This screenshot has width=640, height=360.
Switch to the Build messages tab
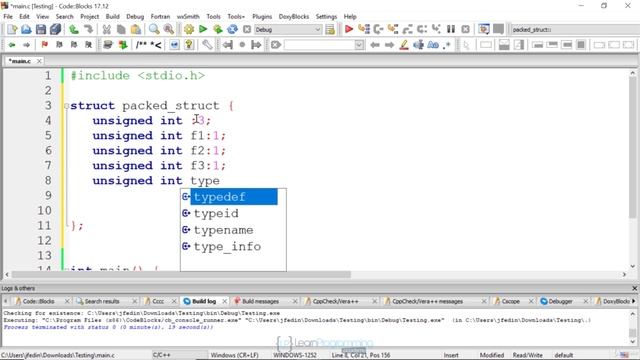click(x=260, y=301)
